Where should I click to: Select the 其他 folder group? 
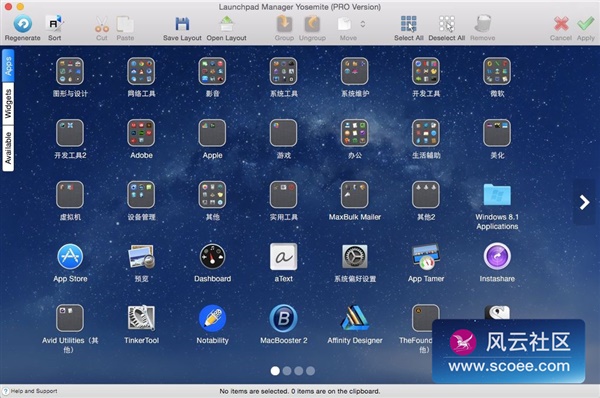click(212, 194)
